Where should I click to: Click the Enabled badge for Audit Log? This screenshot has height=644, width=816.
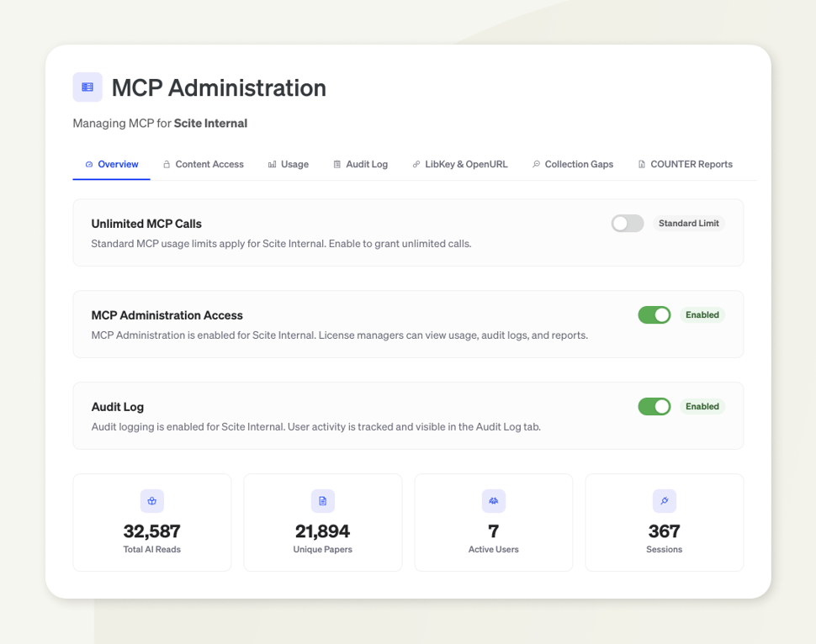coord(702,407)
